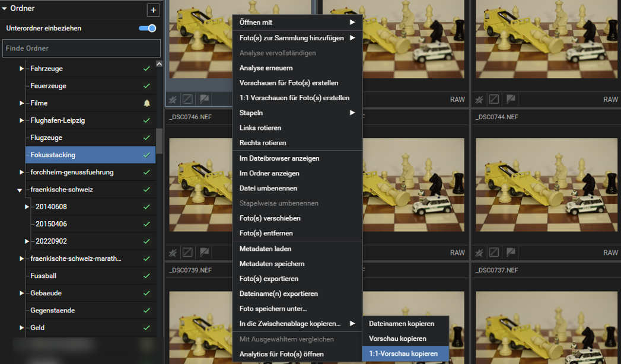Expand the Geld folder
This screenshot has width=621, height=364.
click(x=21, y=328)
